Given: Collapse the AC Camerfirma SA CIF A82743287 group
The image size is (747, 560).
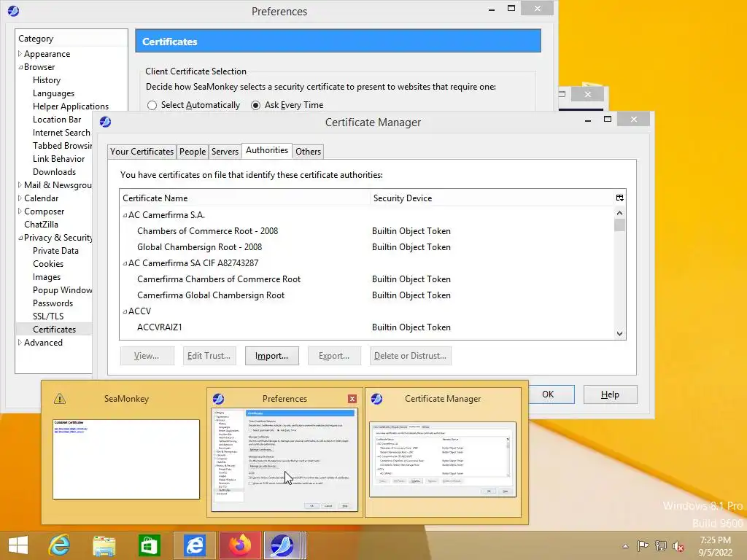Looking at the screenshot, I should (x=125, y=263).
